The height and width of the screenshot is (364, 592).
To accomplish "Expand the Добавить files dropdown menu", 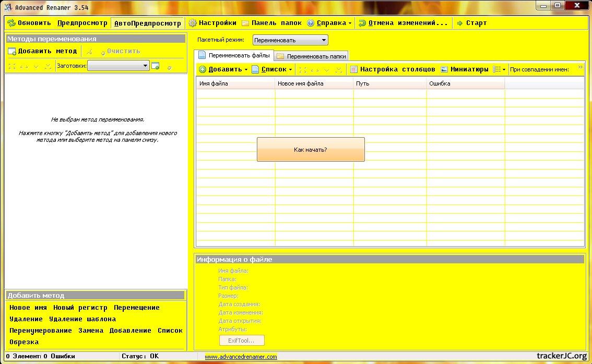I will coord(246,69).
